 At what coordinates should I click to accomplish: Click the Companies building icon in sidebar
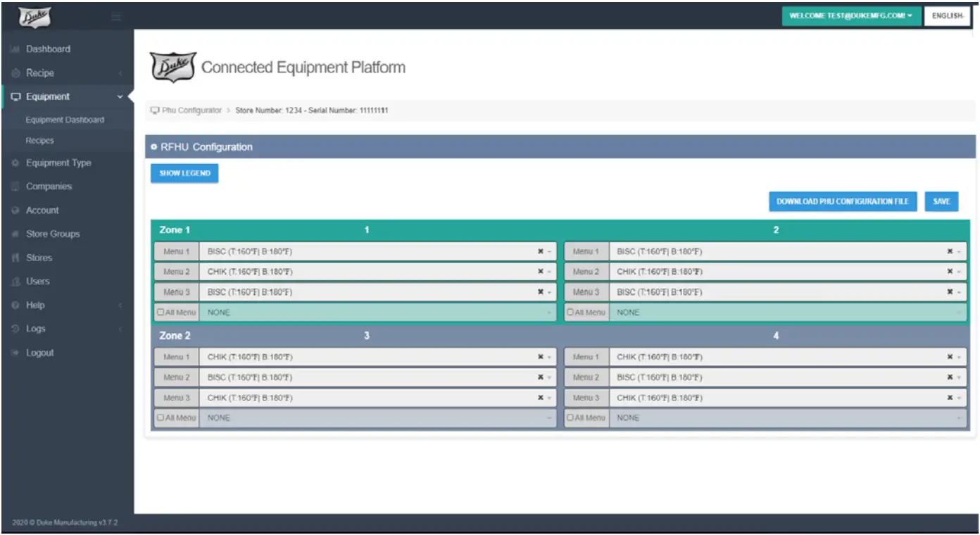click(15, 187)
